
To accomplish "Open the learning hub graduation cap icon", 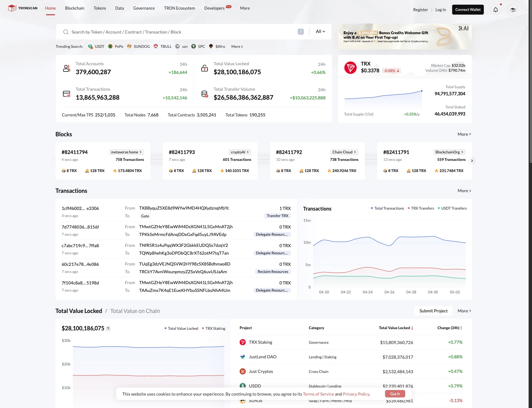I will tap(513, 10).
